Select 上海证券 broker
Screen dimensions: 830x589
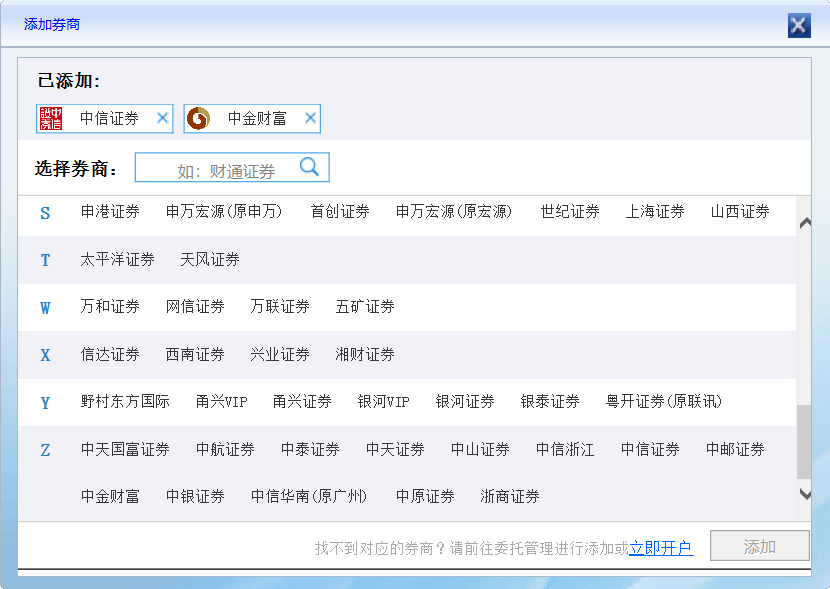[655, 212]
